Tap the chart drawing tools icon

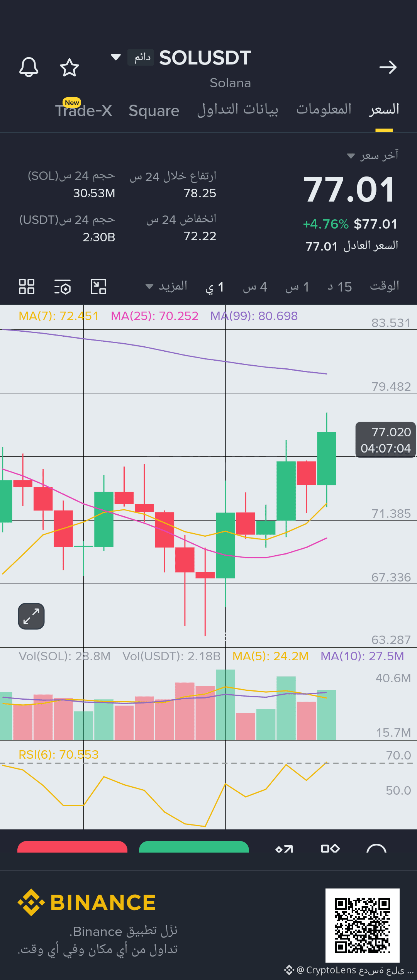coord(98,287)
